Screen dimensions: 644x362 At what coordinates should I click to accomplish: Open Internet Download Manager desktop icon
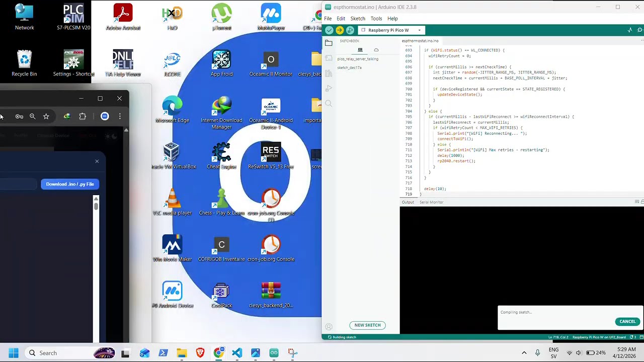click(221, 113)
